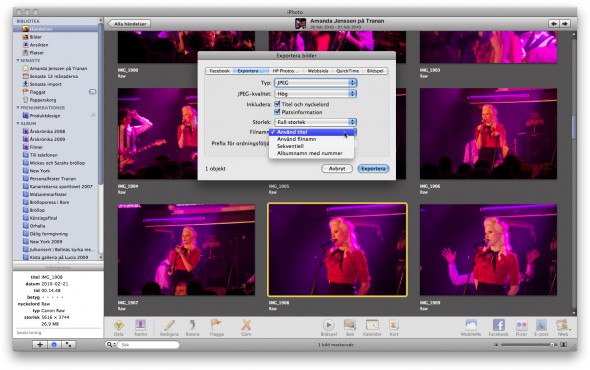The height and width of the screenshot is (370, 590).
Task: Go to the previous event with the left arrow
Action: (554, 24)
